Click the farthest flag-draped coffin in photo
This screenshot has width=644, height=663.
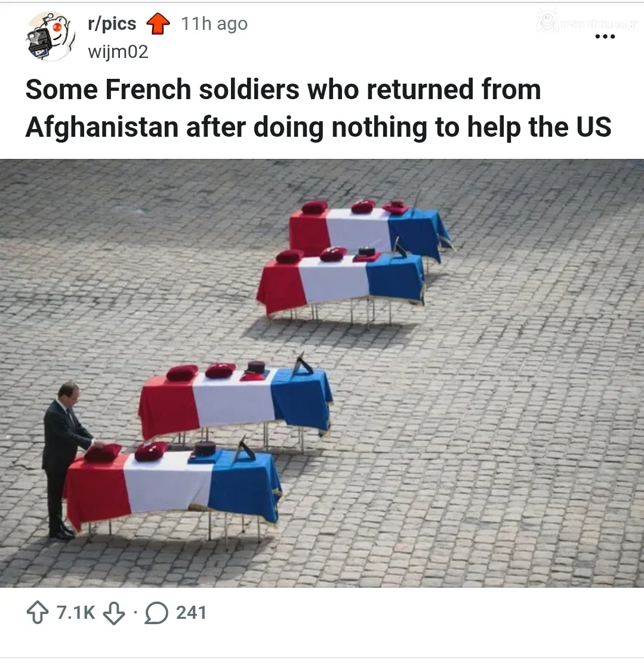point(368,228)
